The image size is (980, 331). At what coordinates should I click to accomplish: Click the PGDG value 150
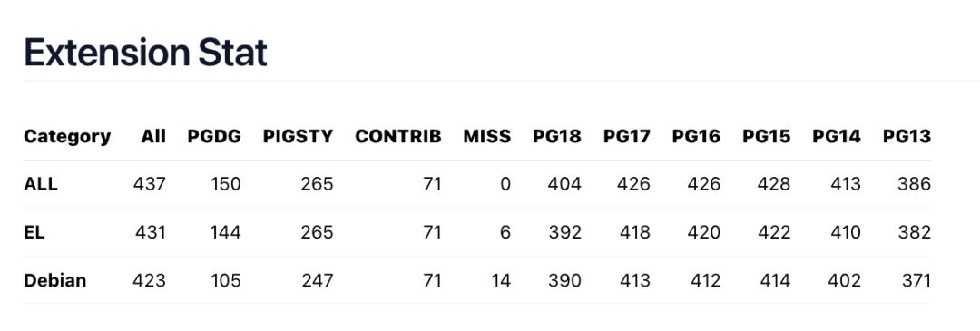point(225,184)
